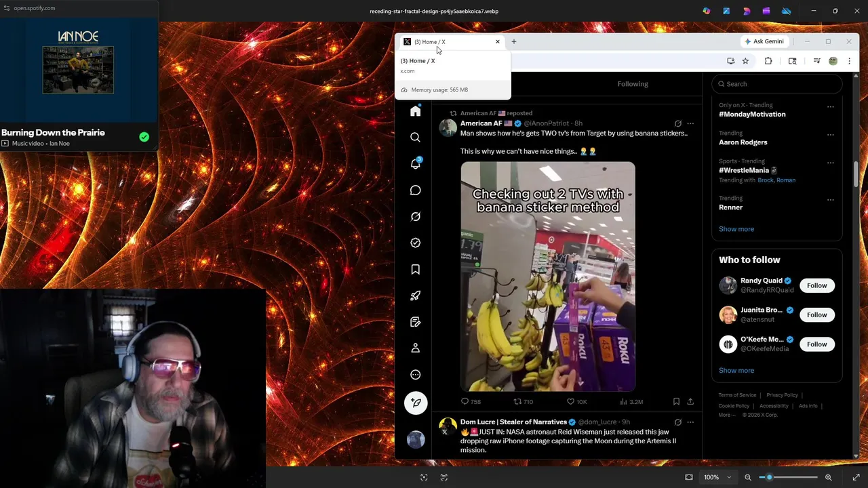The image size is (868, 488).
Task: Zoom out with minus magnifier in Photos
Action: 748,477
